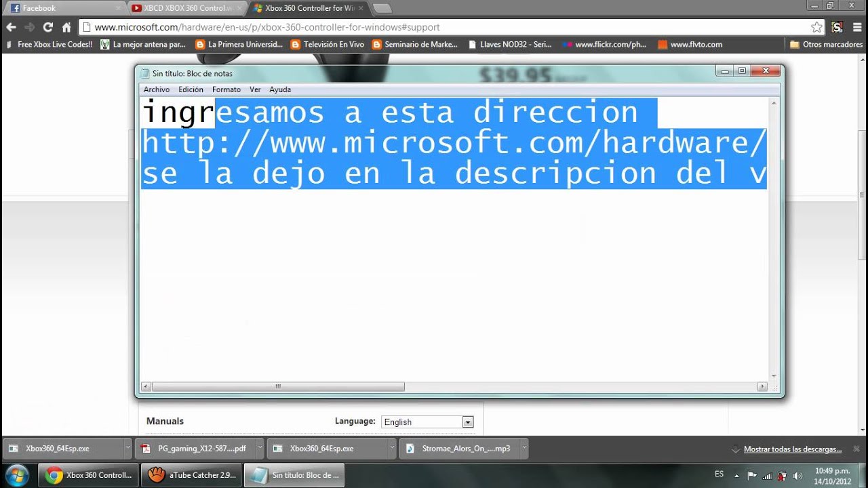Click the Chrome address bar URL
The image size is (868, 488).
267,27
